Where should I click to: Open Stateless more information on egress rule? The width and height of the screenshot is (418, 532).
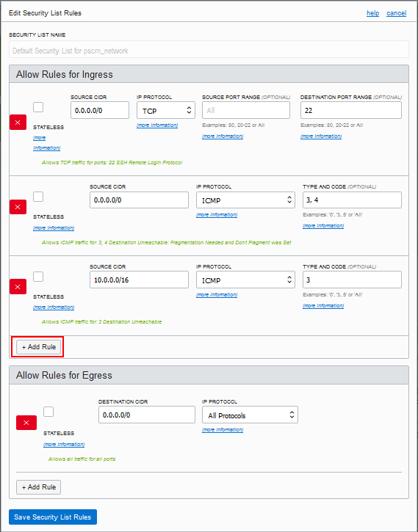64,444
